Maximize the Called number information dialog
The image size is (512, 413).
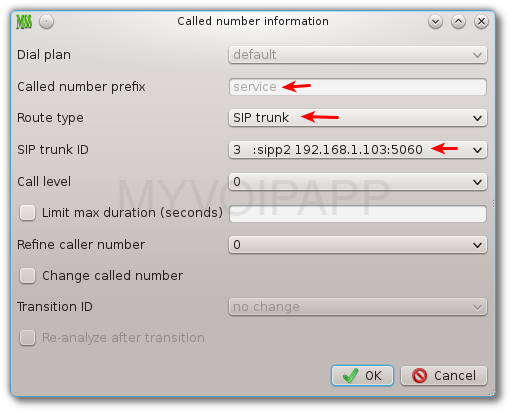(x=458, y=22)
